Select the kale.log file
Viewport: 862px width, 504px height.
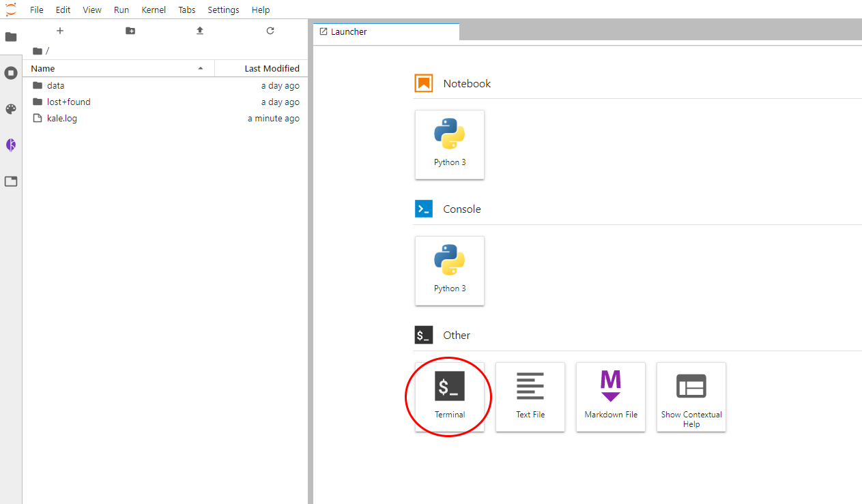pyautogui.click(x=61, y=119)
